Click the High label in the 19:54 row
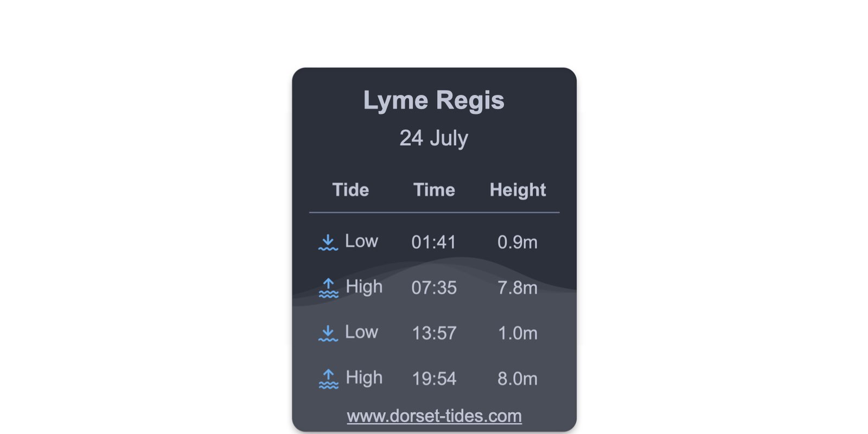 tap(364, 378)
